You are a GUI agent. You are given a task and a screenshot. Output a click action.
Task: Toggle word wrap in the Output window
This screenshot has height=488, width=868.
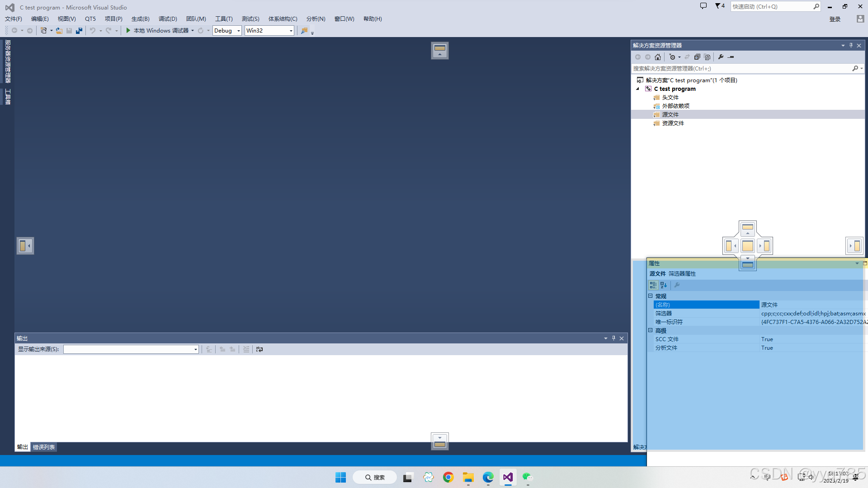(x=259, y=349)
